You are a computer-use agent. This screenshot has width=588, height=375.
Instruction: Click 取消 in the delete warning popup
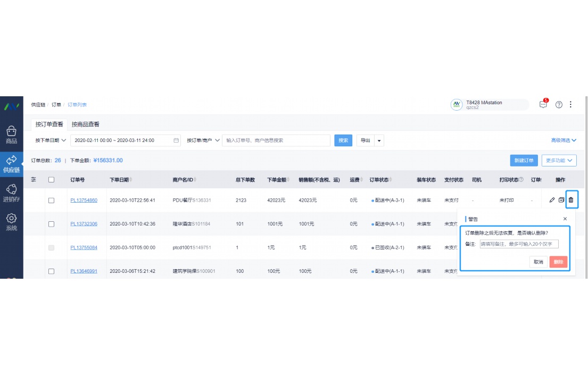538,262
